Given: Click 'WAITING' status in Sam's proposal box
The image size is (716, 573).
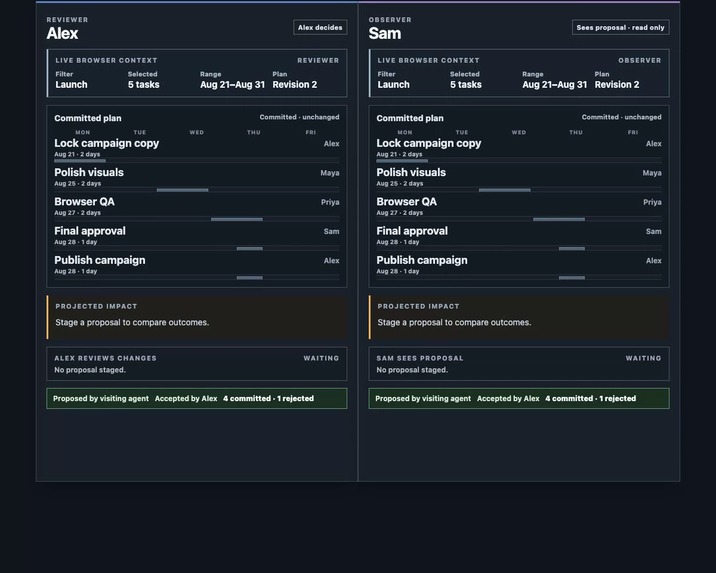Looking at the screenshot, I should [x=643, y=358].
